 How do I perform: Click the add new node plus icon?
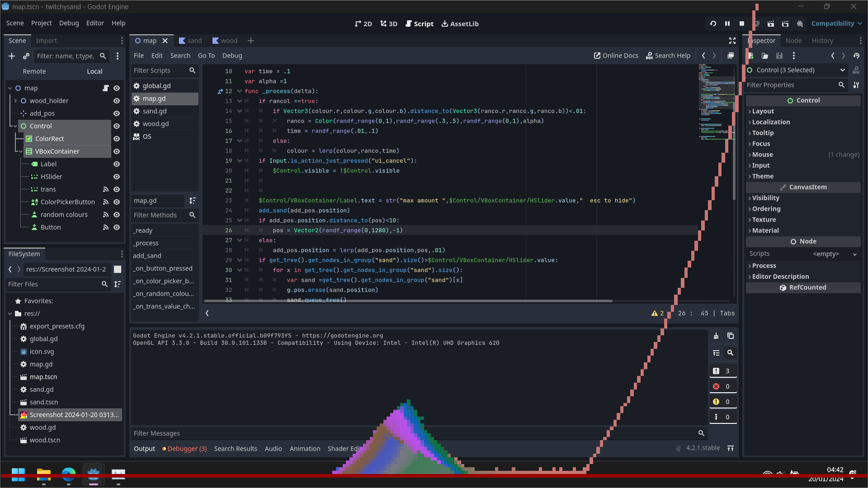12,56
